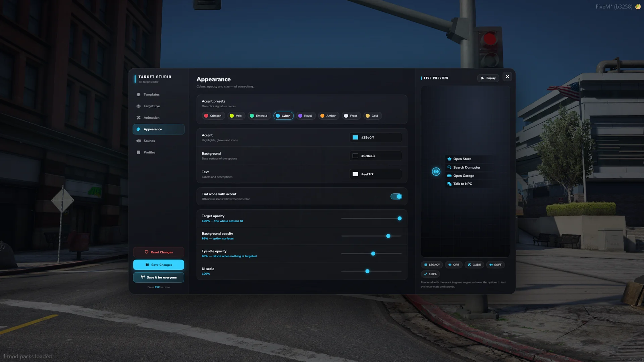Select the Frost accent preset
Viewport: 644px width, 362px height.
351,116
